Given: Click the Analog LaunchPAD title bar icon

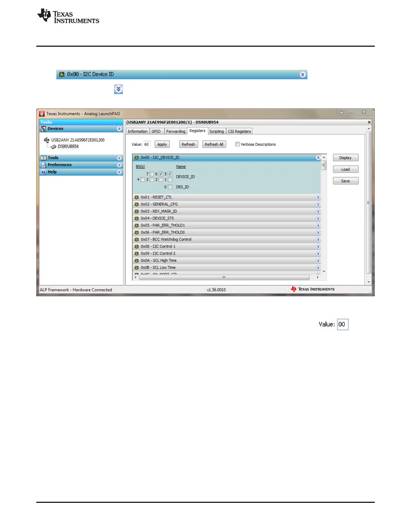Looking at the screenshot, I should (x=42, y=114).
